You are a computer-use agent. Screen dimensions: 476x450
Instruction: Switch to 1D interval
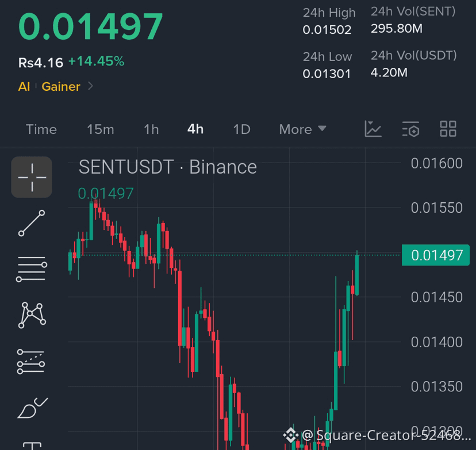click(x=241, y=129)
